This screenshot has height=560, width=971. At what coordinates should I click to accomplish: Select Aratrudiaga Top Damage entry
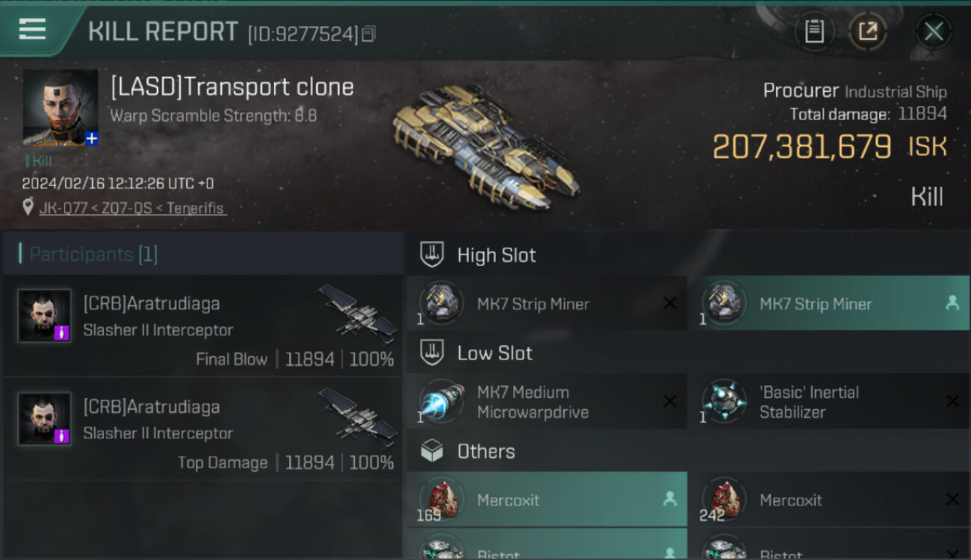pos(202,429)
